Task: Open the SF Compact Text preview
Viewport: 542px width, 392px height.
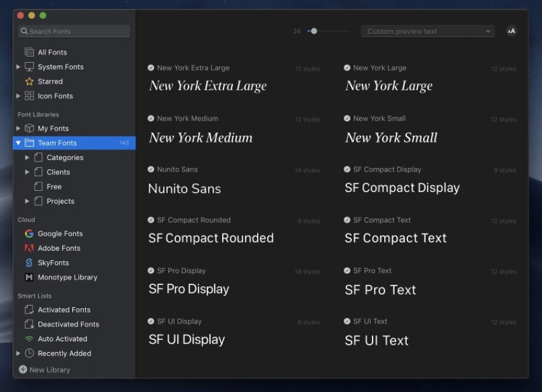Action: 395,238
